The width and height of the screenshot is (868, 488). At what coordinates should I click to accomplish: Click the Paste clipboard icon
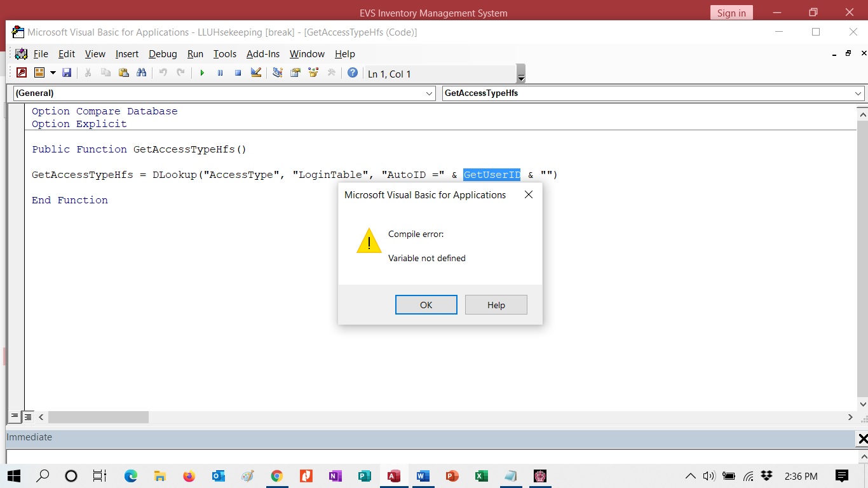[124, 73]
